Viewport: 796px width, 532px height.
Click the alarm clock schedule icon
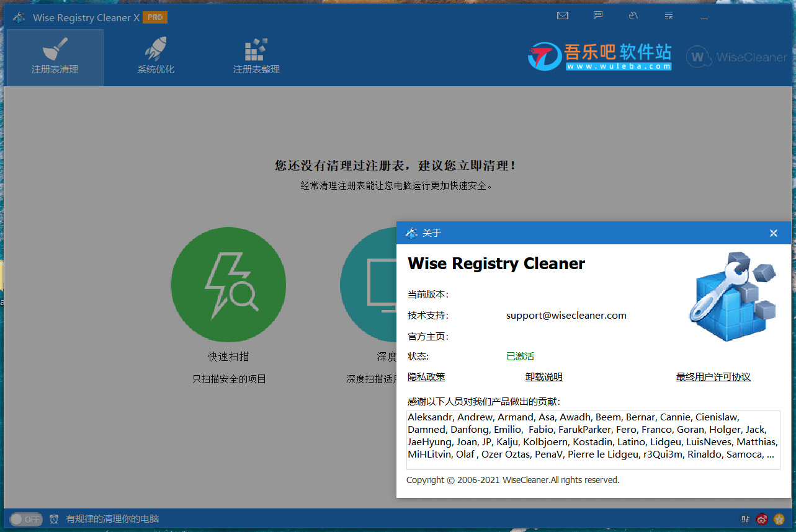click(54, 519)
